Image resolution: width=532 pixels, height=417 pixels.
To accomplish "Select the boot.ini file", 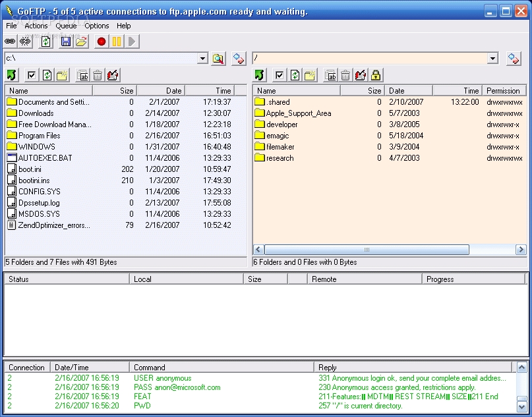I will pos(30,169).
